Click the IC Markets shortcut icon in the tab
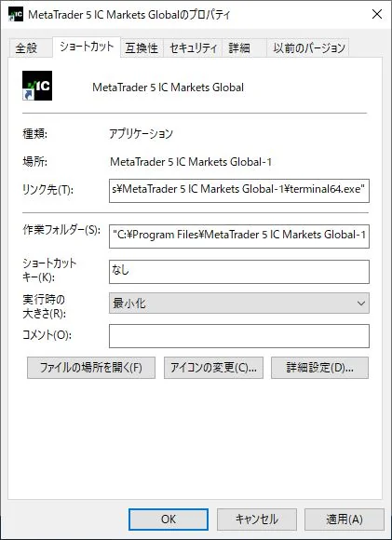392x540 pixels. 37,86
